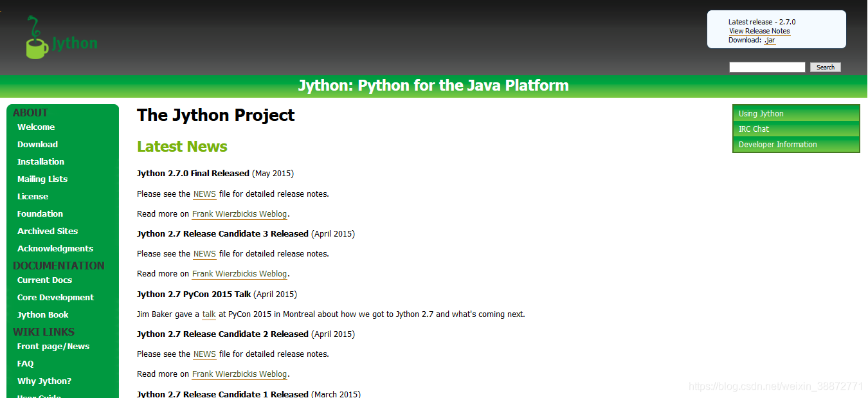Open Why Jython? wiki link

44,381
